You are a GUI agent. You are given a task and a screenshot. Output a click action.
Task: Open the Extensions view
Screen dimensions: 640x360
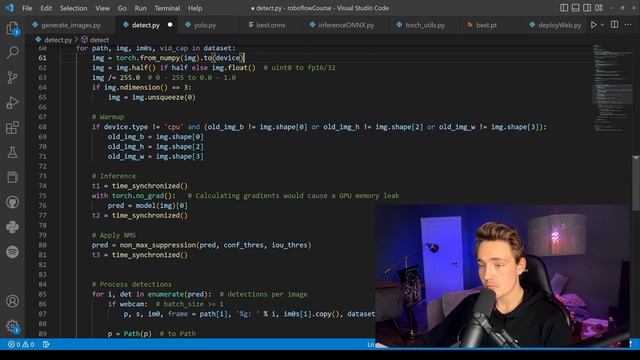13,127
